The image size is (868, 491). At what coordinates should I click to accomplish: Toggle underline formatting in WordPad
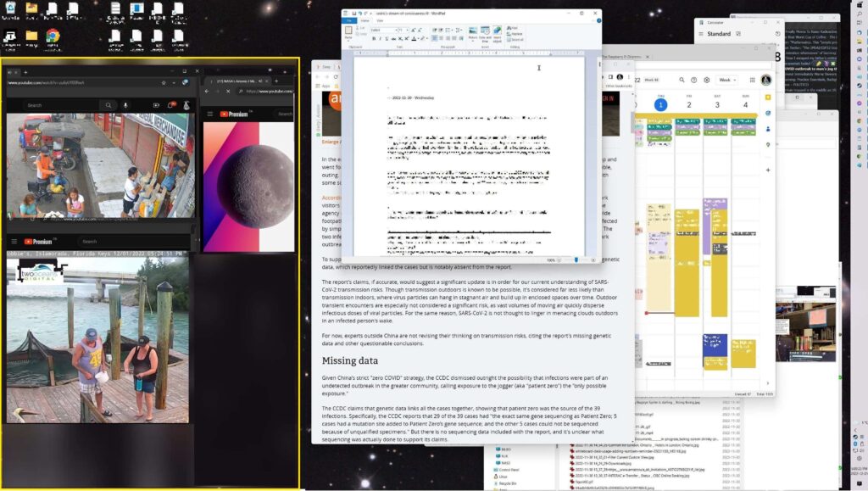click(387, 38)
